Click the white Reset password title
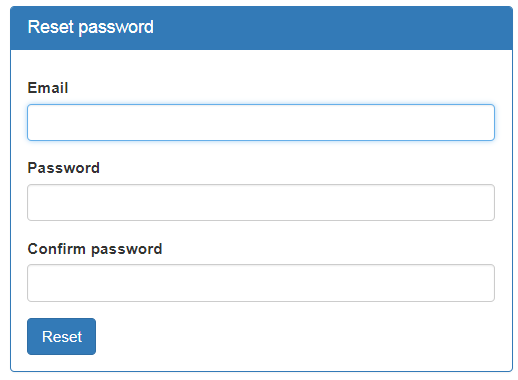The width and height of the screenshot is (518, 380). (90, 27)
